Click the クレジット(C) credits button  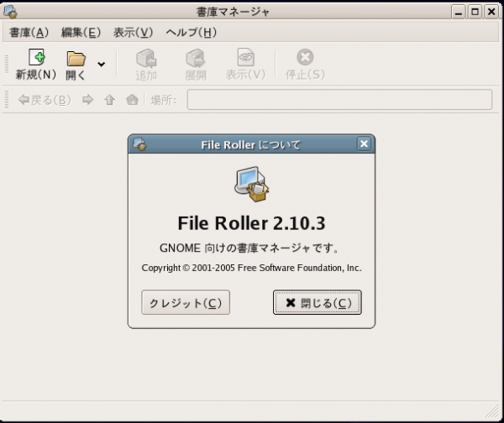(x=186, y=302)
